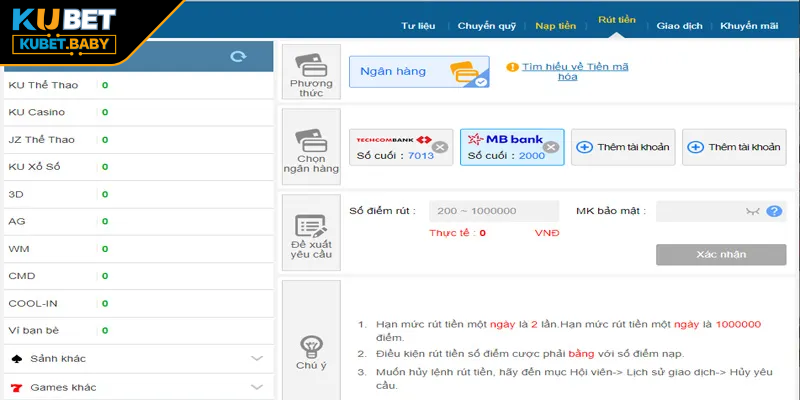Viewport: 800px width, 400px height.
Task: Choose the MB bank account ending 2000
Action: 512,147
